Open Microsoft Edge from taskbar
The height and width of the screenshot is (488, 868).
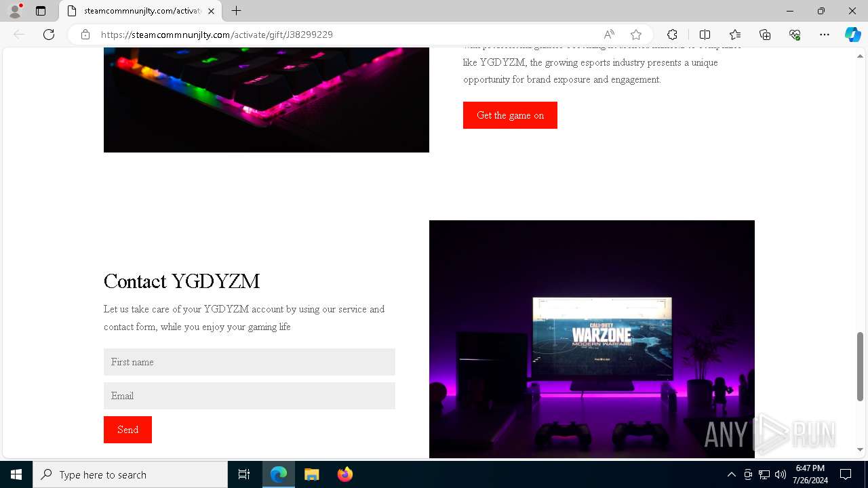point(279,474)
